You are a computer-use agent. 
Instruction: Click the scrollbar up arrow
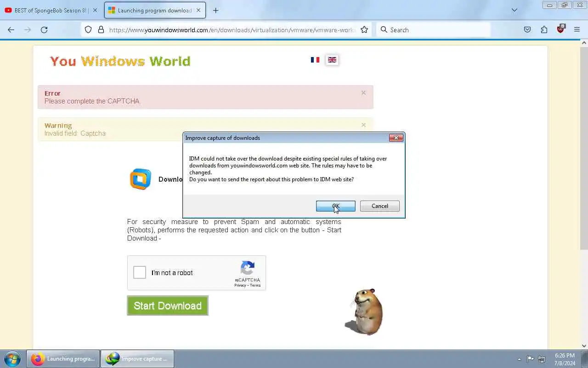pos(584,42)
